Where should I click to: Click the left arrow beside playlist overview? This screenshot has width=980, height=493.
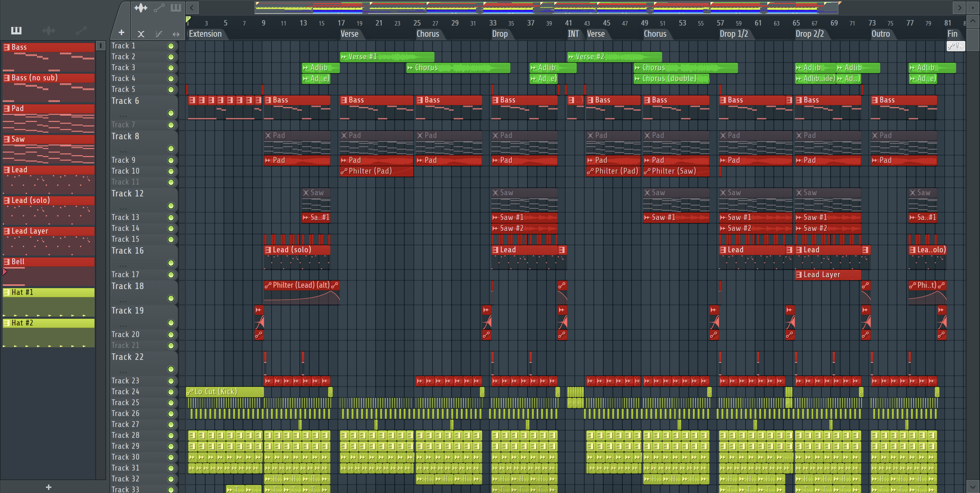(x=192, y=7)
